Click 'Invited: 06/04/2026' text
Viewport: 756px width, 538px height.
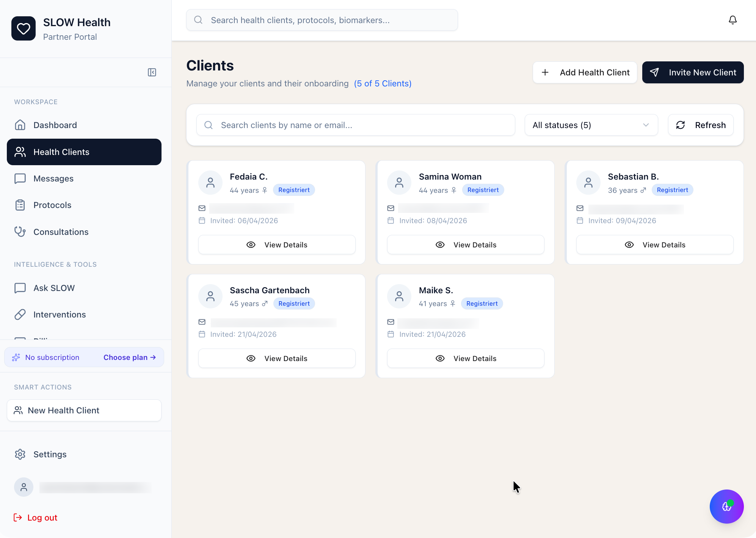[244, 221]
